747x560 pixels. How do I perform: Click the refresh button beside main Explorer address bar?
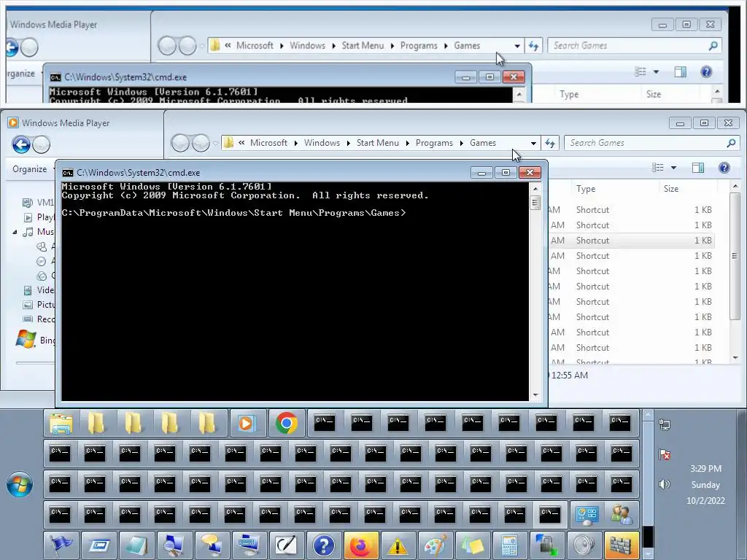coord(550,143)
